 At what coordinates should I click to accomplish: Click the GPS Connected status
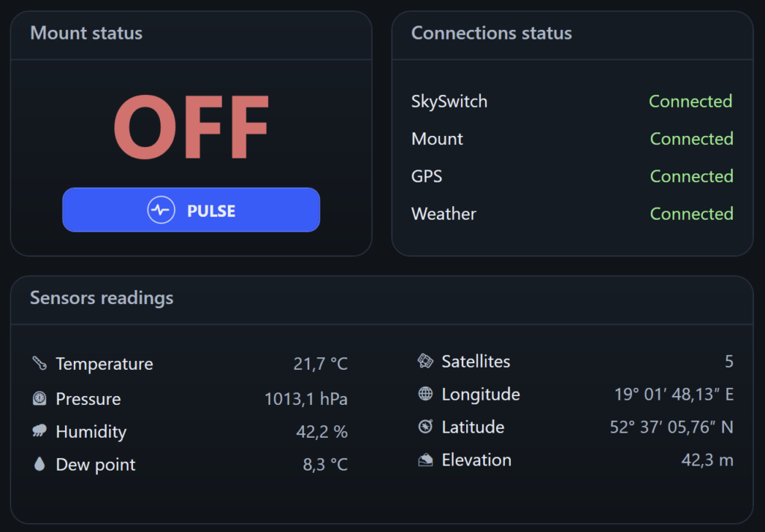tap(691, 176)
